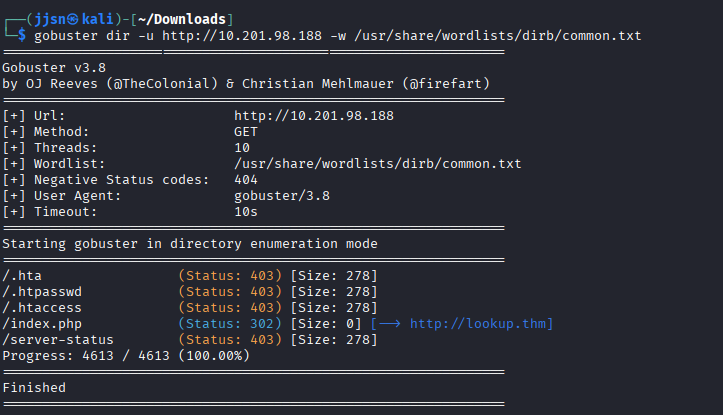Click the /.htpasswd result entry
The width and height of the screenshot is (723, 415).
point(42,291)
